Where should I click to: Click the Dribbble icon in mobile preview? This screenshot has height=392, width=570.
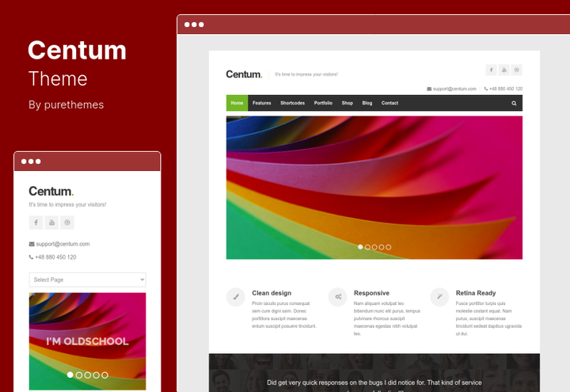[67, 223]
